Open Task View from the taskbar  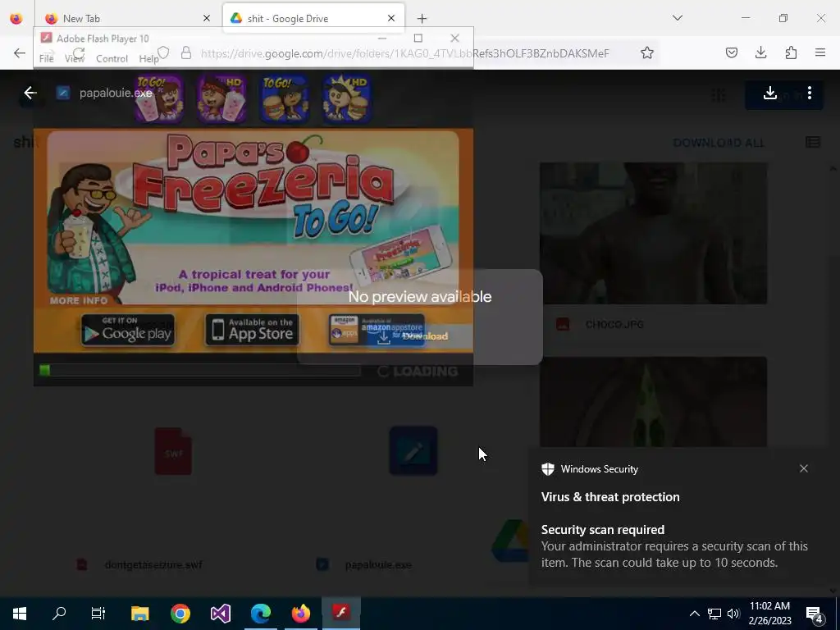click(x=98, y=613)
